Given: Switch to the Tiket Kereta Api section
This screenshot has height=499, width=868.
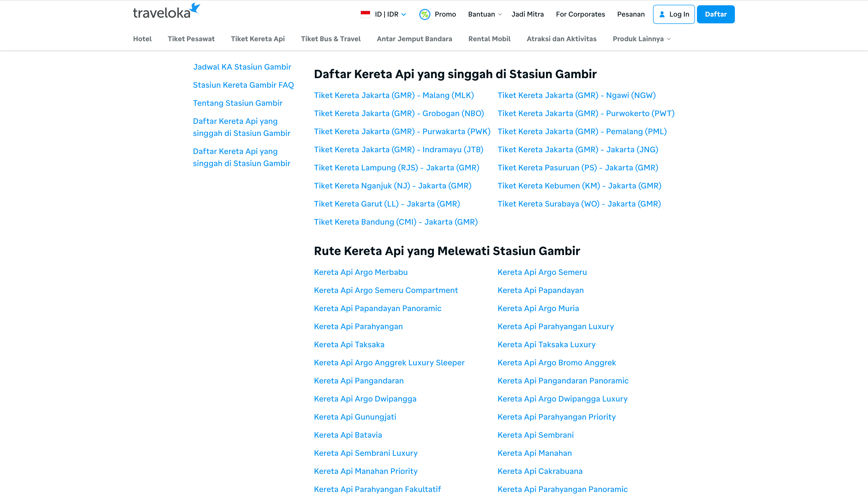Looking at the screenshot, I should point(258,39).
